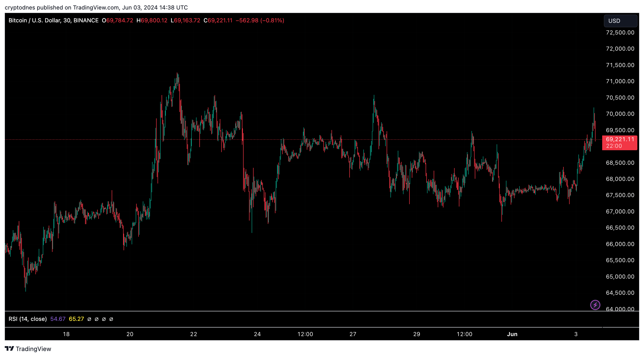Viewport: 644px width, 357px height.
Task: Click the 69,221.11 current price label
Action: (620, 139)
